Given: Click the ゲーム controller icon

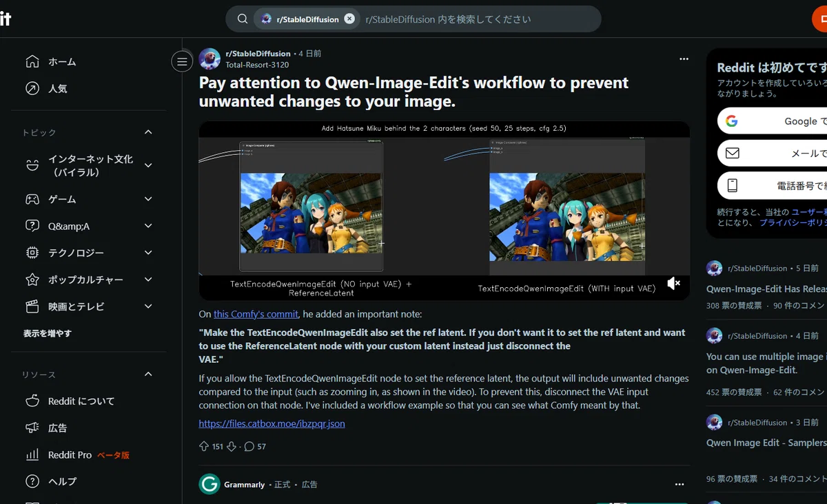Looking at the screenshot, I should click(x=32, y=199).
